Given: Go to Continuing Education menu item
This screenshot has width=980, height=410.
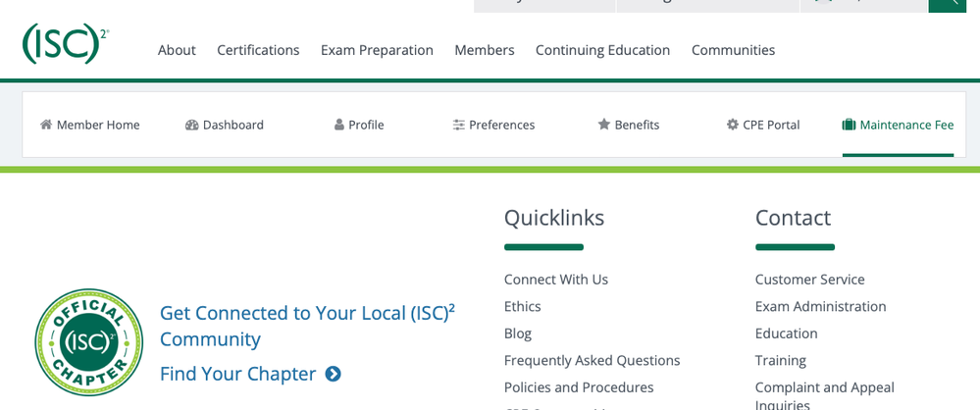Looking at the screenshot, I should pos(602,50).
